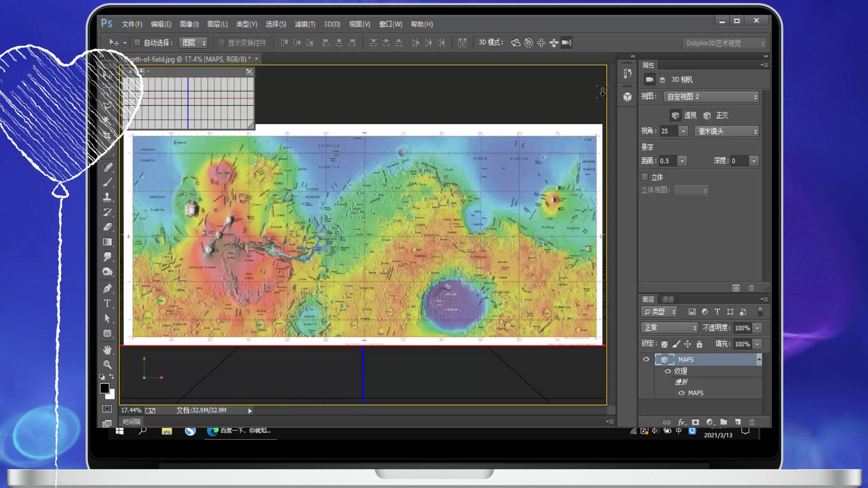Image resolution: width=868 pixels, height=488 pixels.
Task: Select the 正交 orthographic option
Action: pos(716,115)
